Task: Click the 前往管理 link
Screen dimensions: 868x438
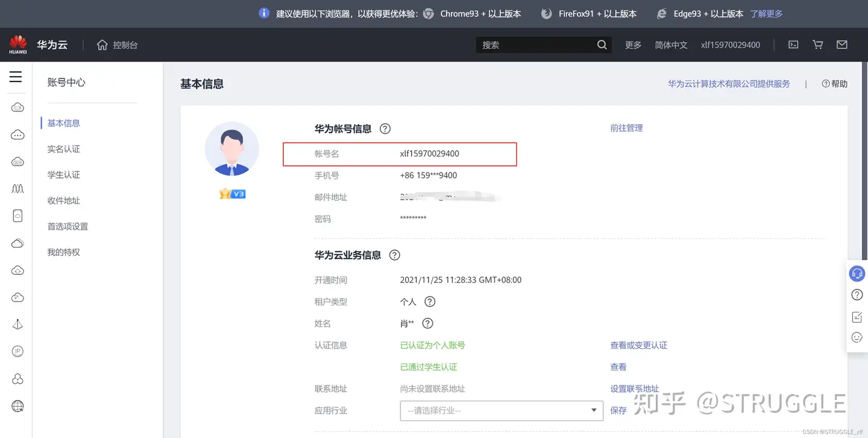Action: tap(626, 128)
